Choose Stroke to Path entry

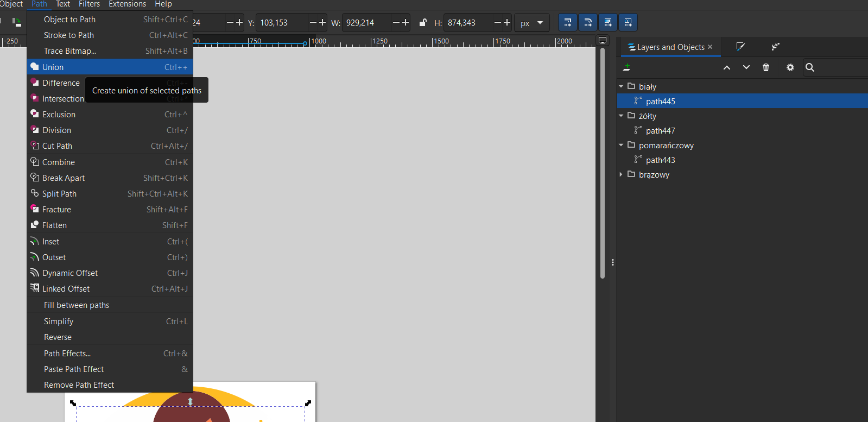(110, 35)
